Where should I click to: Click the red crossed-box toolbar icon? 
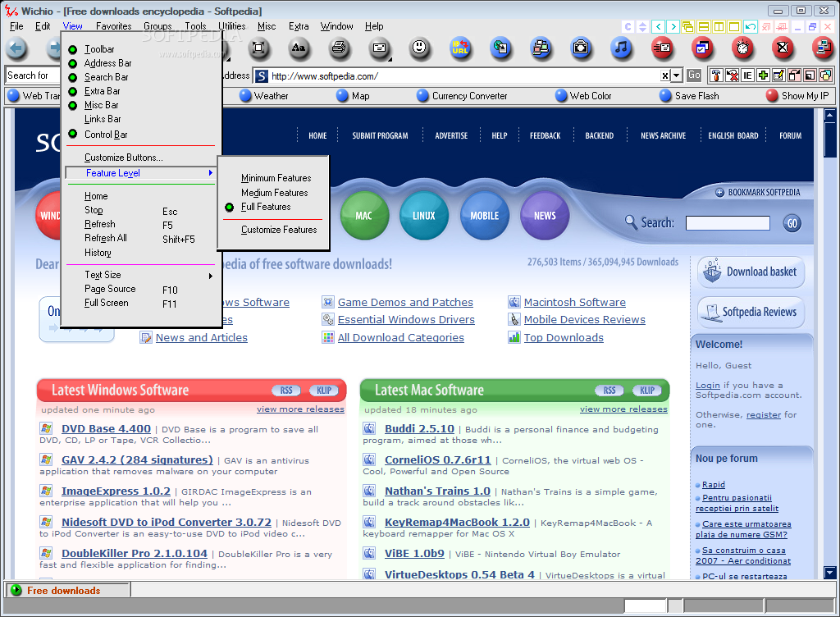[783, 48]
